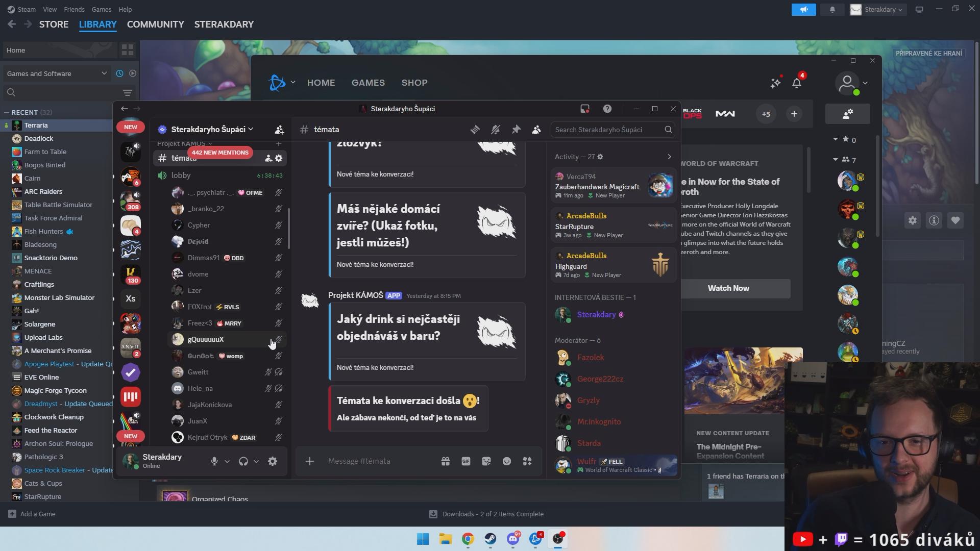Open Discord threads icon in header
Screen dimensions: 980x551
(475, 130)
